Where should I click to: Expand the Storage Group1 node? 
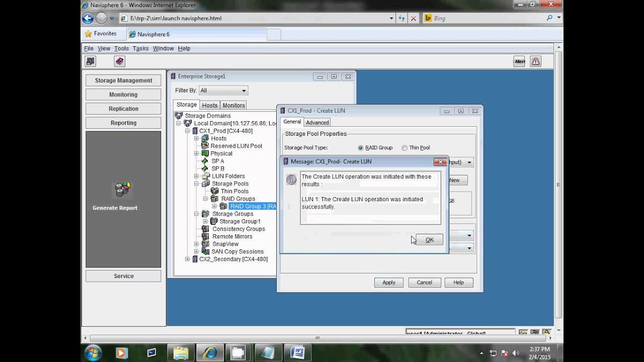pyautogui.click(x=205, y=221)
